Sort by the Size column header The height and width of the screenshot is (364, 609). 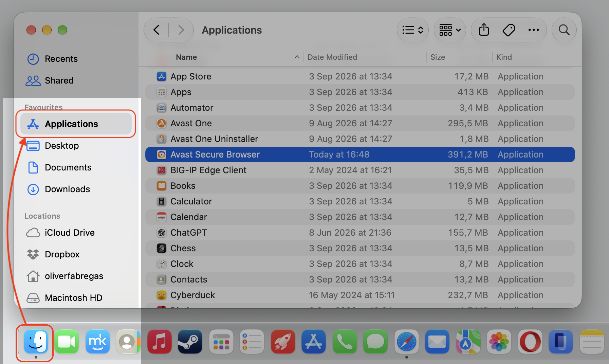pos(438,57)
